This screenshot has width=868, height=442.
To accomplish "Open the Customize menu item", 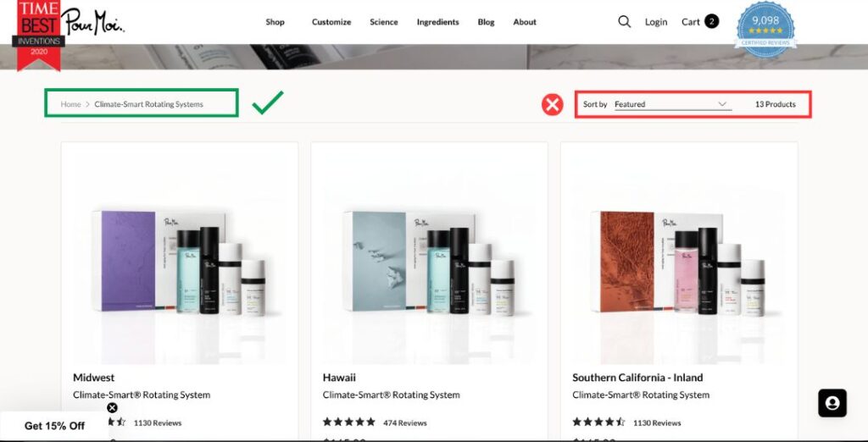I will click(x=331, y=22).
